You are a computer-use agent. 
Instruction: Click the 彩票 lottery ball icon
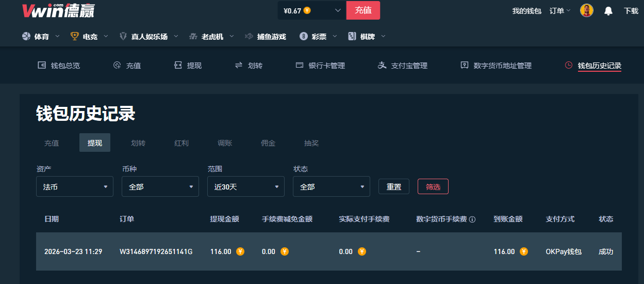304,36
